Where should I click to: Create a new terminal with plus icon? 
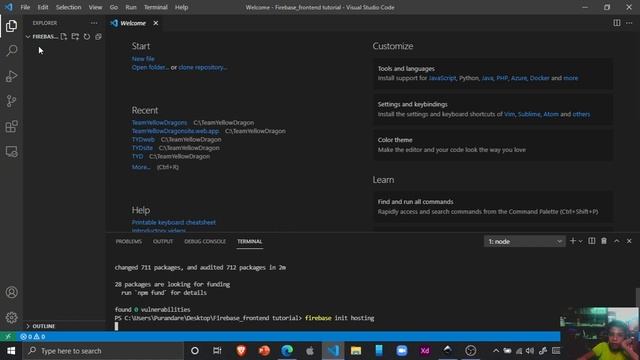(572, 241)
